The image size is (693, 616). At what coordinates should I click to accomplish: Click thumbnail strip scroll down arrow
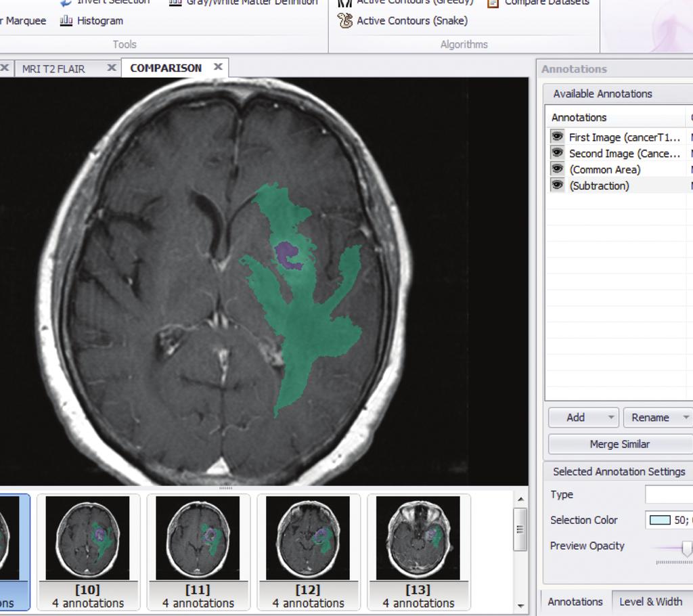click(x=520, y=605)
